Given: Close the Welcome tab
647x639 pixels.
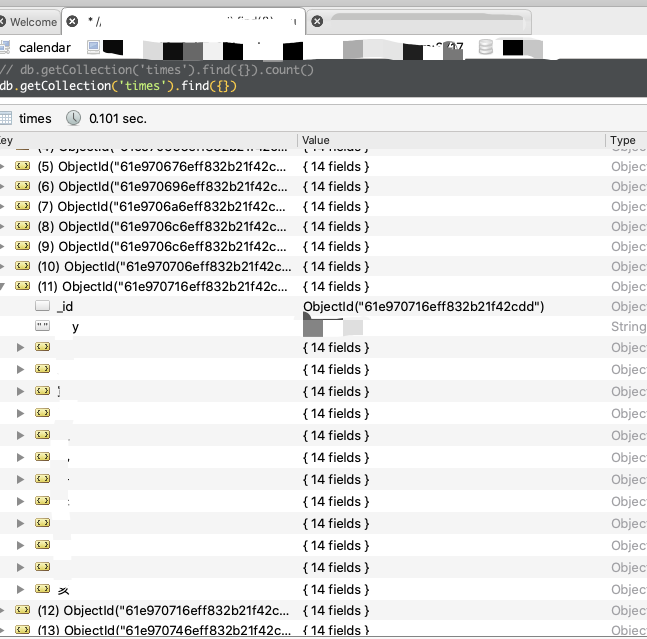Looking at the screenshot, I should point(3,21).
